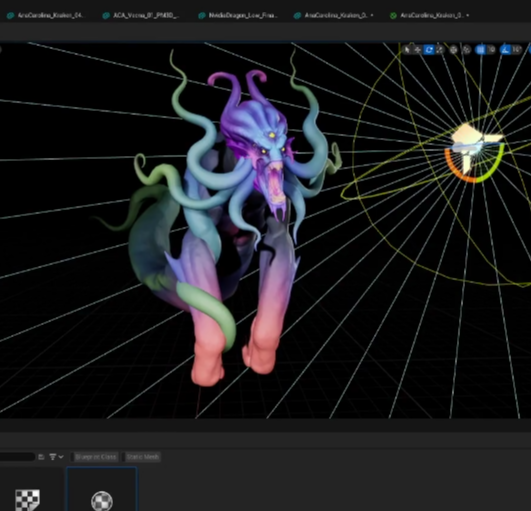Image resolution: width=531 pixels, height=511 pixels.
Task: Toggle grid snapping in viewport toolbar
Action: pyautogui.click(x=480, y=50)
